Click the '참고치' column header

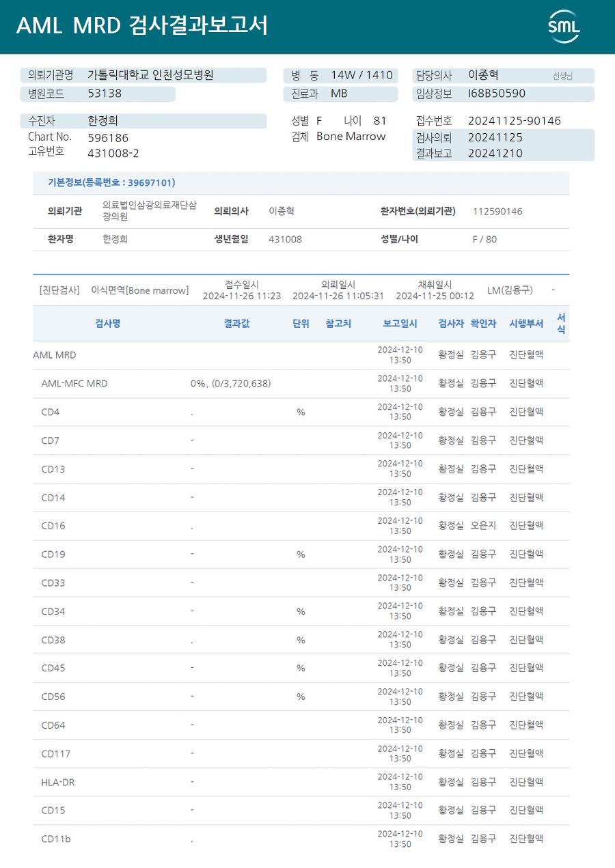pos(338,323)
